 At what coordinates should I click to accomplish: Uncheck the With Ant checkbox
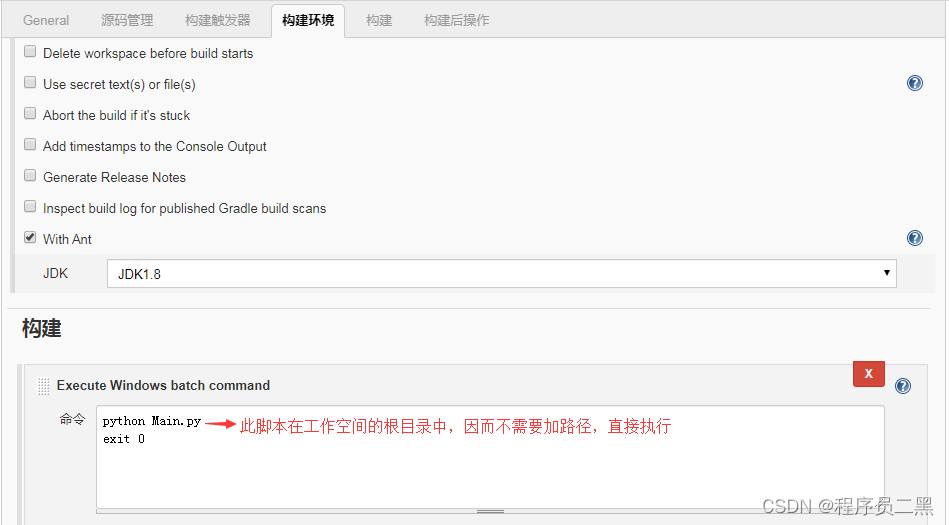(x=30, y=237)
